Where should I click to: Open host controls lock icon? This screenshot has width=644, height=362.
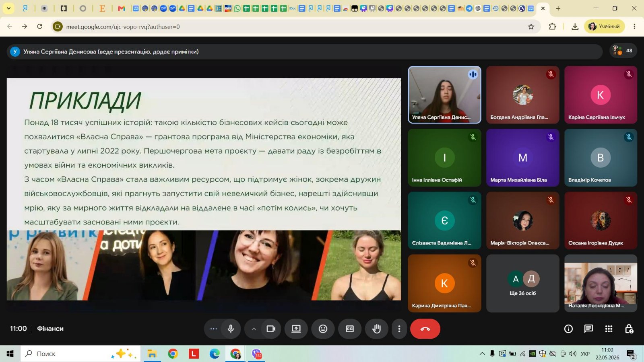[629, 329]
